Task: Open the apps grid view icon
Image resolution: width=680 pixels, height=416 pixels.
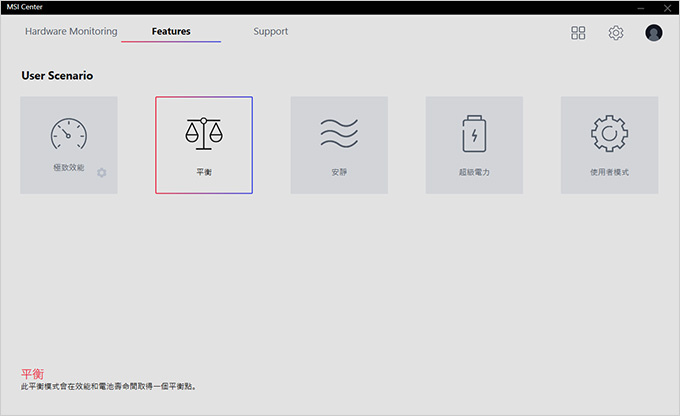Action: (x=578, y=33)
